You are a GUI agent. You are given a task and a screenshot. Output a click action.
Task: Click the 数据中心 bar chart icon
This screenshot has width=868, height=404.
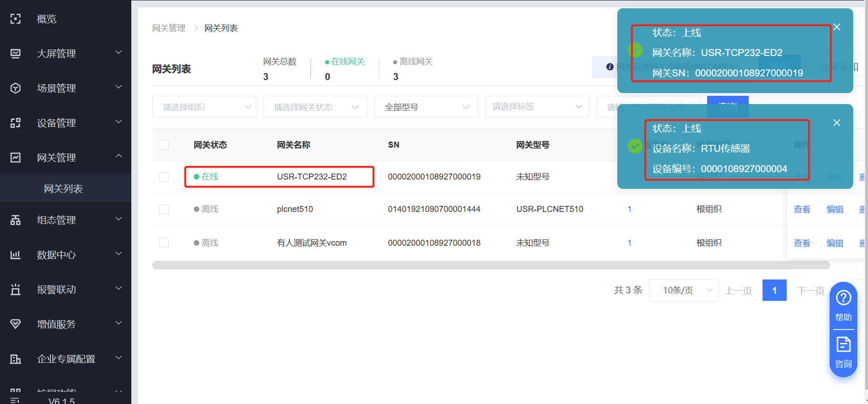16,255
